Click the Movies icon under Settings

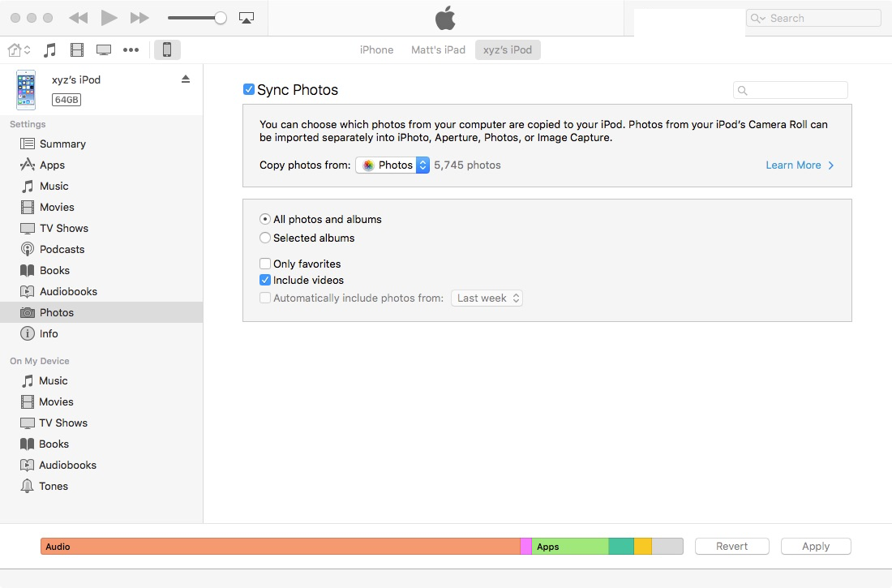[x=28, y=207]
